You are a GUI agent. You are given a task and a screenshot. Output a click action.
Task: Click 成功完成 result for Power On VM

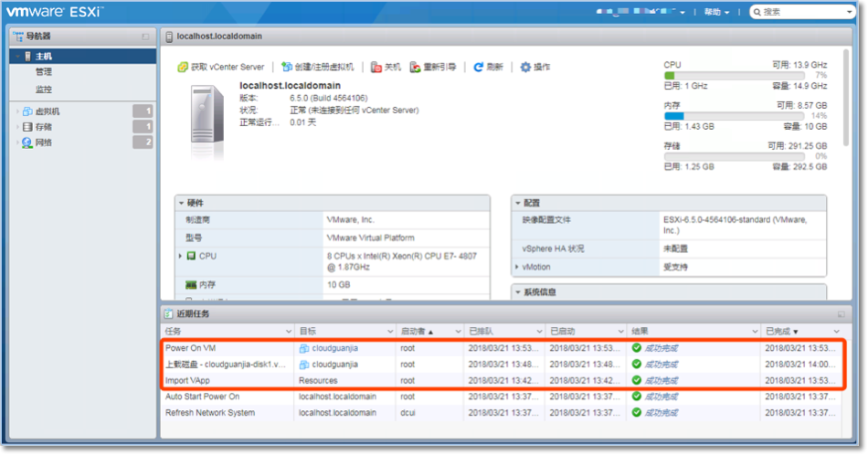661,348
